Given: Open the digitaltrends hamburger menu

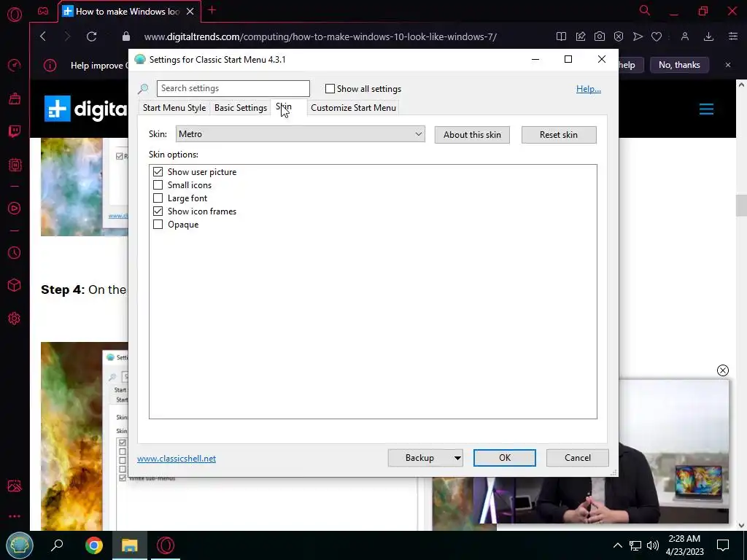Looking at the screenshot, I should [x=706, y=109].
